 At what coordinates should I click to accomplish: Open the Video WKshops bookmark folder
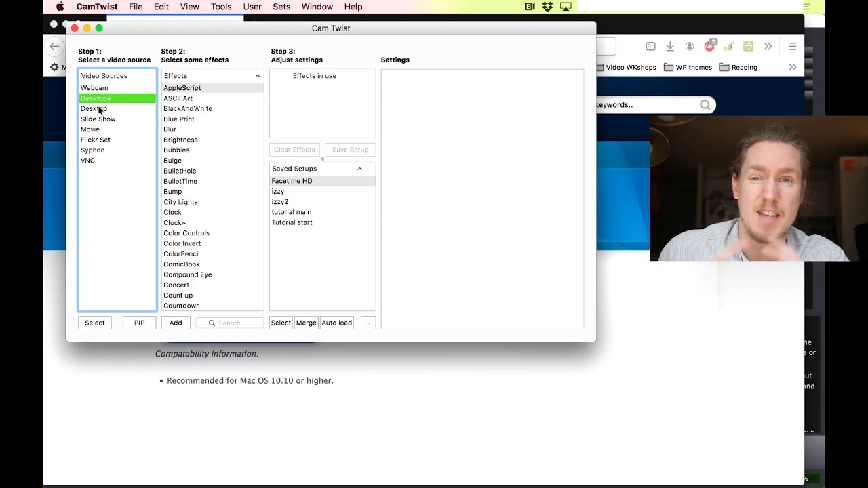click(x=627, y=68)
